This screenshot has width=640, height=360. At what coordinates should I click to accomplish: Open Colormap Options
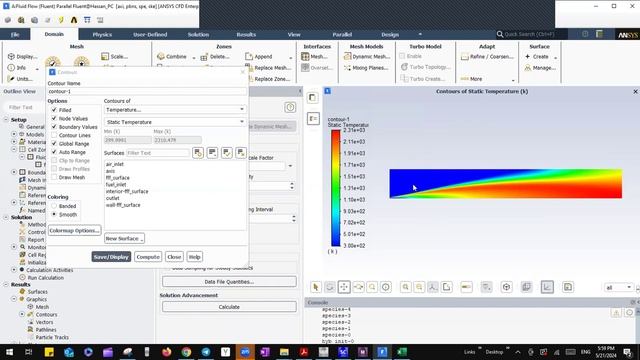pyautogui.click(x=74, y=230)
